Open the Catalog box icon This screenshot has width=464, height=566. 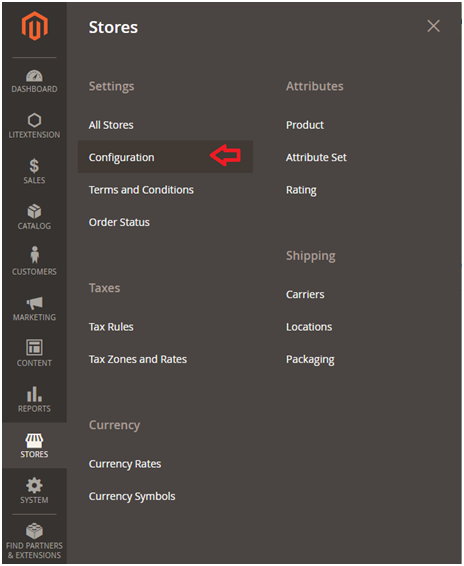pos(34,212)
